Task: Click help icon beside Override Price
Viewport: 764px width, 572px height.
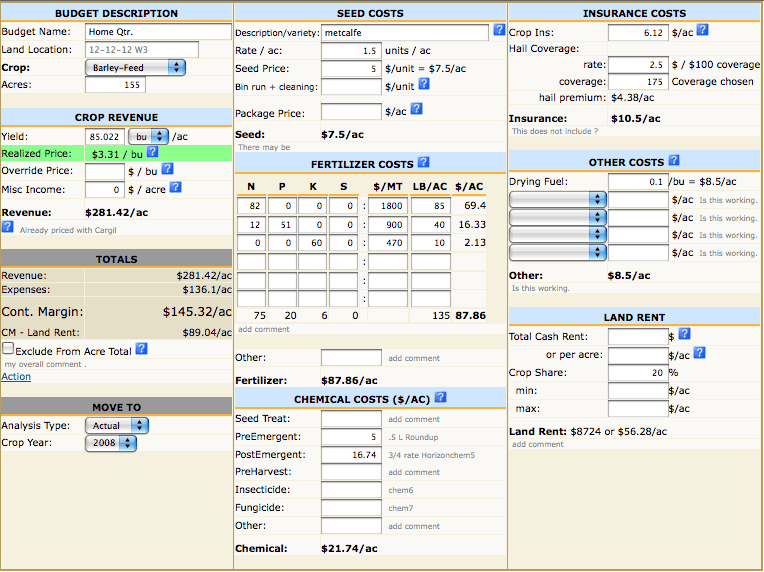Action: pyautogui.click(x=167, y=169)
